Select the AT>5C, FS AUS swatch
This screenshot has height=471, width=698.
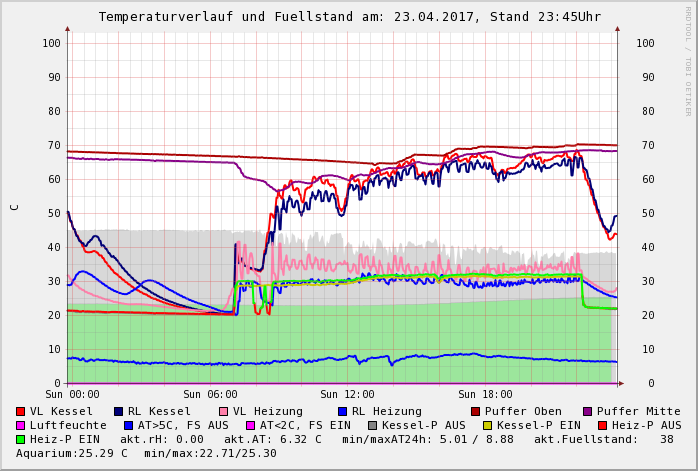tap(125, 425)
